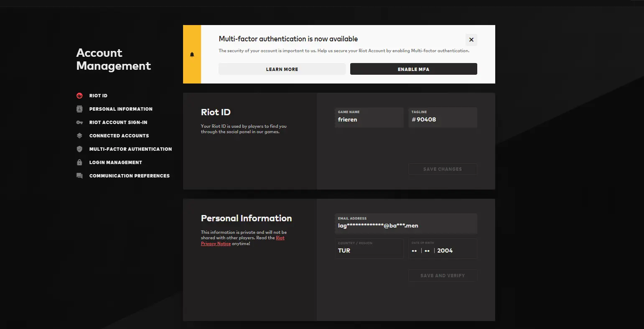The image size is (644, 329).
Task: Click the Connected Accounts layers icon
Action: (79, 136)
